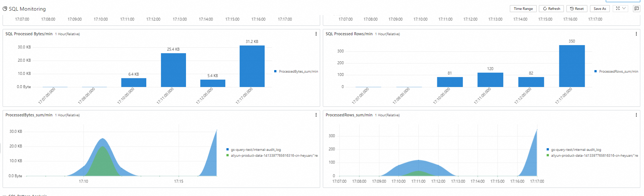Toggle gs-query-test/internal-audit_log series in the bytes area chart
Viewport: 644px width, 196px height.
point(254,150)
